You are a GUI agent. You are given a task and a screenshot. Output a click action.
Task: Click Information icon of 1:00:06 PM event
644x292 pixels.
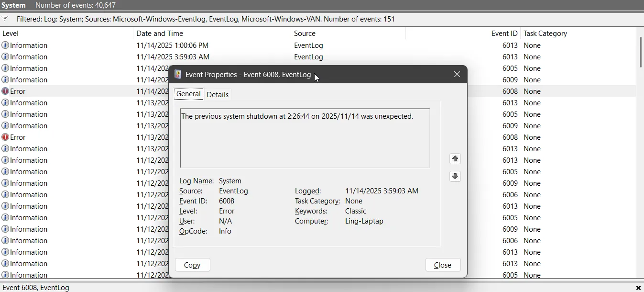5,45
